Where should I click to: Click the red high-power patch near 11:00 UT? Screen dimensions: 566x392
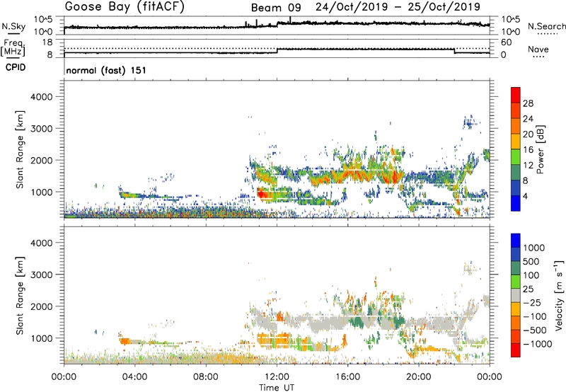[262, 194]
